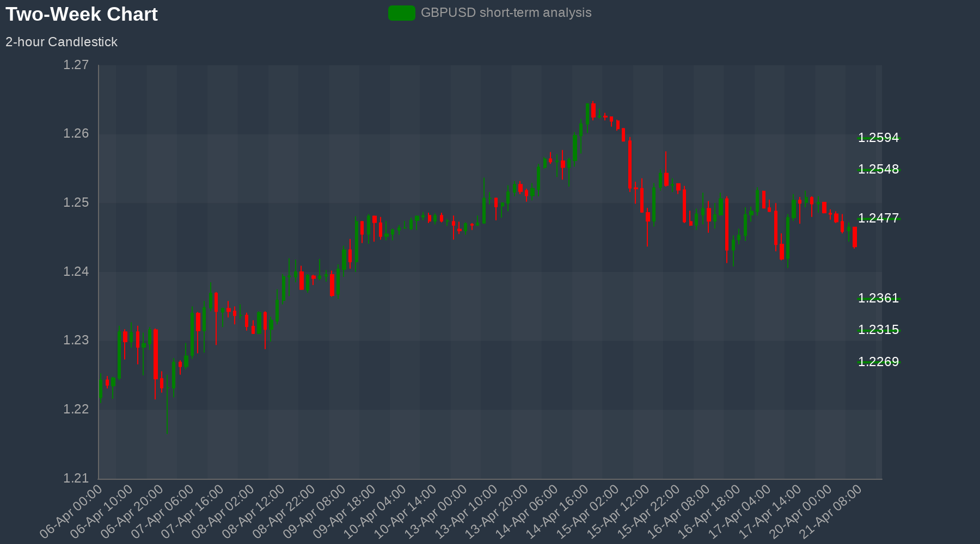Screen dimensions: 980x544
Task: Toggle the 'GBPUSD short-term analysis' legend label
Action: [x=506, y=13]
